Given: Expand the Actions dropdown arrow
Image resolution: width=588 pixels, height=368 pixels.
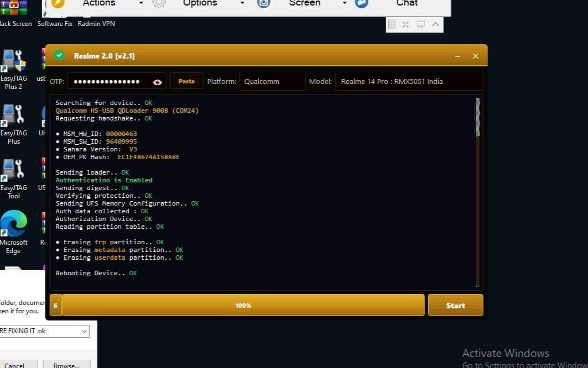Looking at the screenshot, I should pyautogui.click(x=141, y=3).
